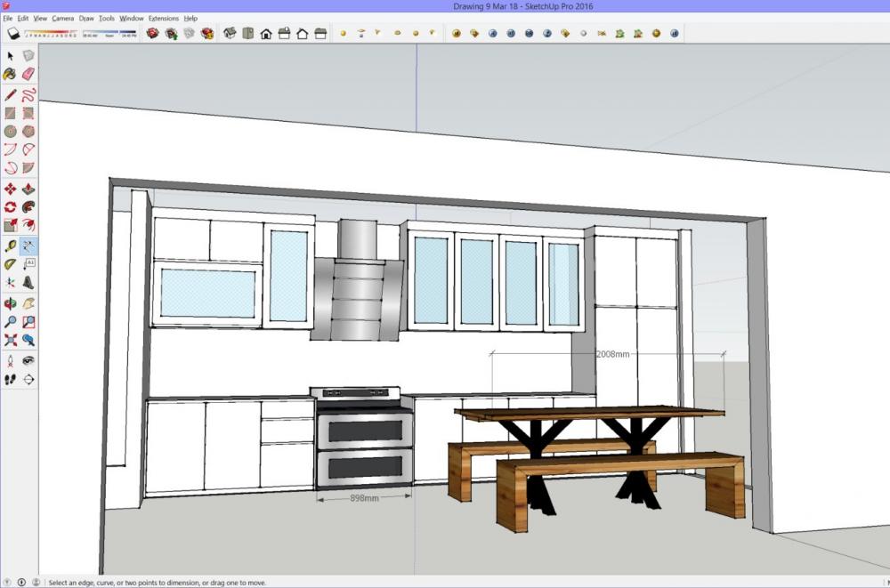Image resolution: width=890 pixels, height=588 pixels.
Task: Switch to Right side view
Action: point(285,34)
